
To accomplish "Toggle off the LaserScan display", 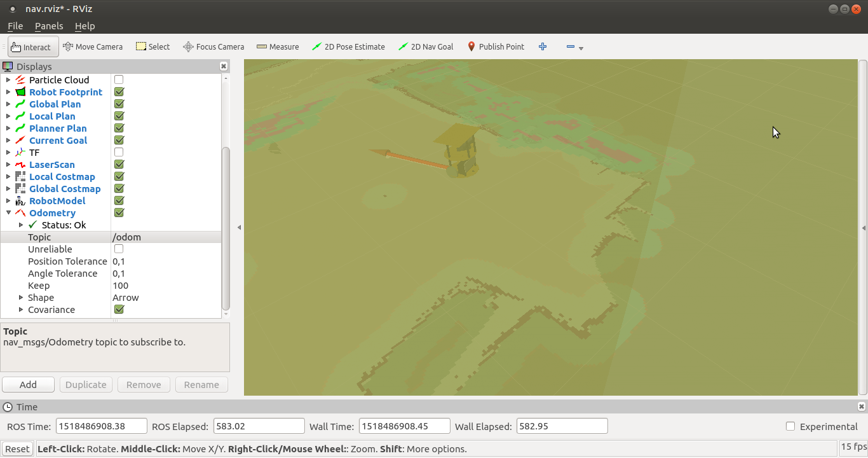I will click(119, 164).
